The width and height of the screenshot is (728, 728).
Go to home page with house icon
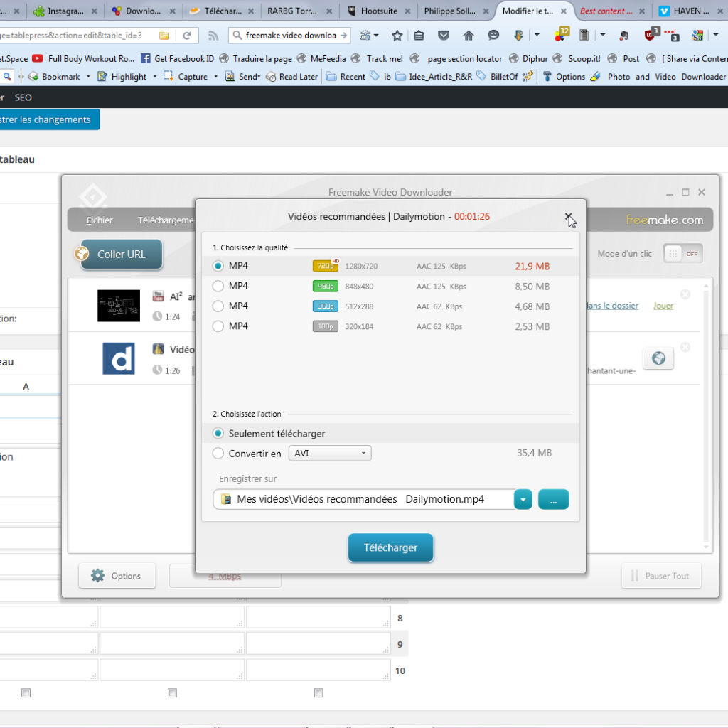[x=469, y=36]
